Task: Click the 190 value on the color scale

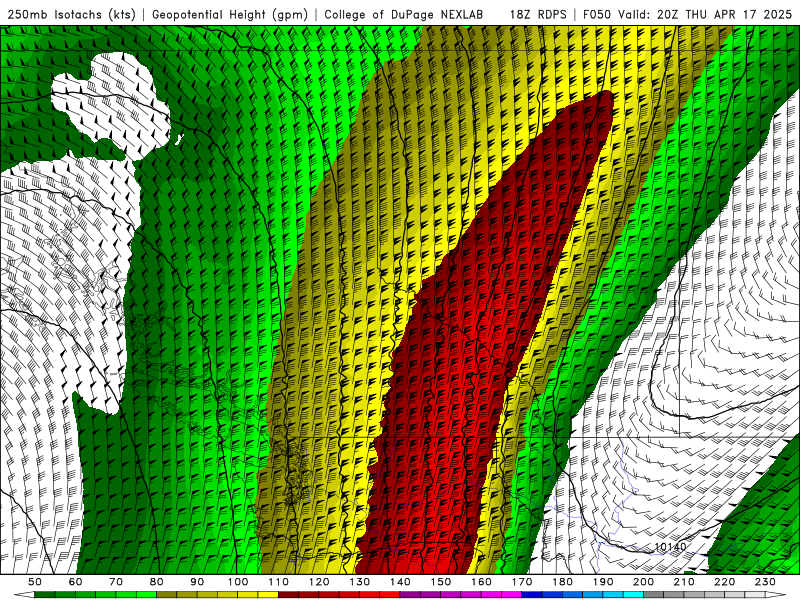Action: tap(604, 582)
